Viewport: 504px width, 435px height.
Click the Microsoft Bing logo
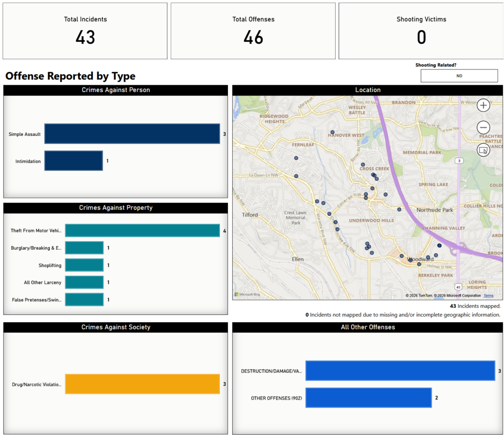(x=247, y=295)
